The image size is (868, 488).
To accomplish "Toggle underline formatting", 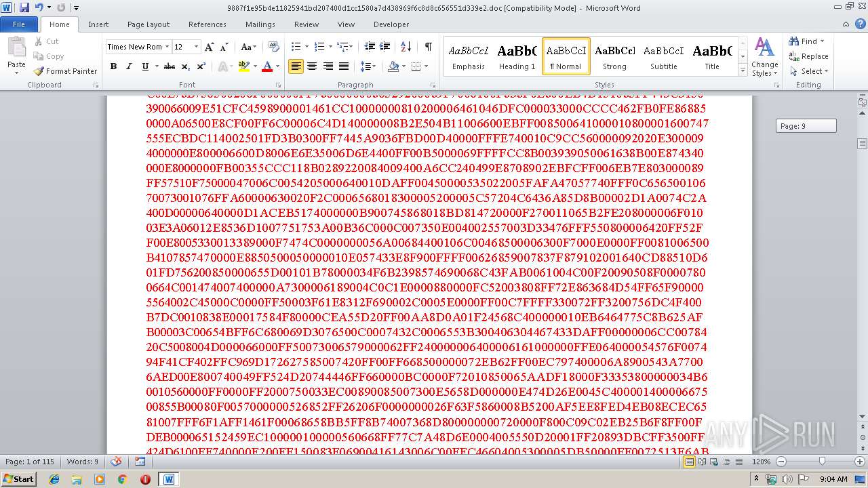I will pyautogui.click(x=144, y=66).
